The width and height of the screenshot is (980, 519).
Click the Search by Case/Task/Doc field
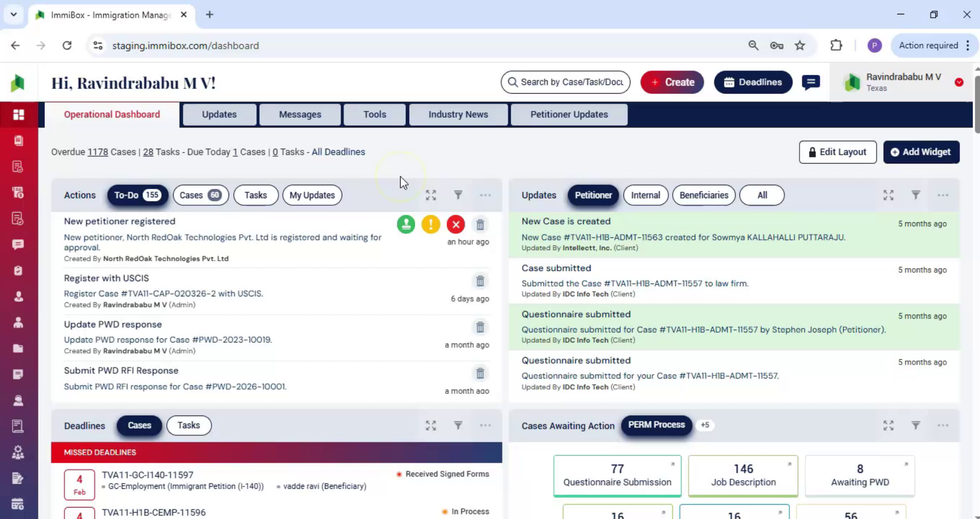566,82
